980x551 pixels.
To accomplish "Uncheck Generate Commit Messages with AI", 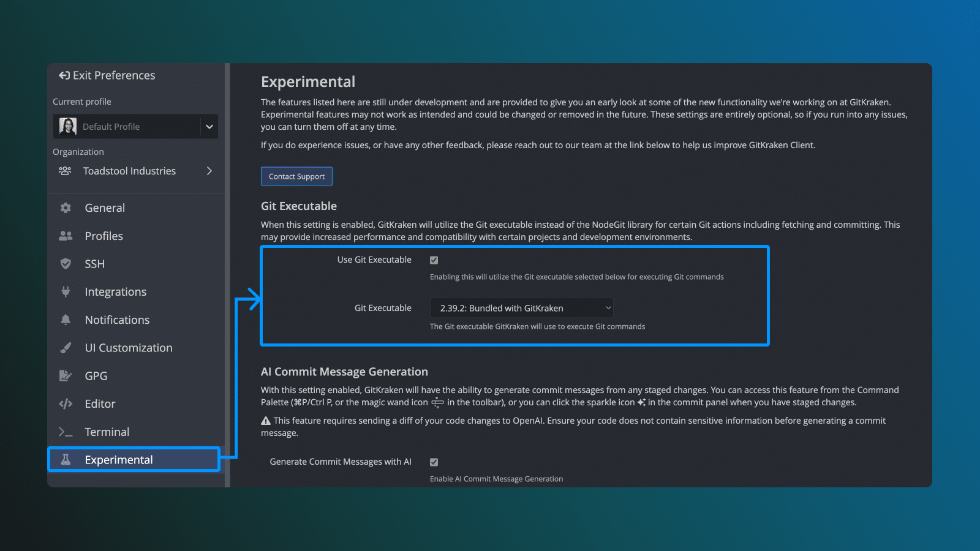I will pos(434,462).
